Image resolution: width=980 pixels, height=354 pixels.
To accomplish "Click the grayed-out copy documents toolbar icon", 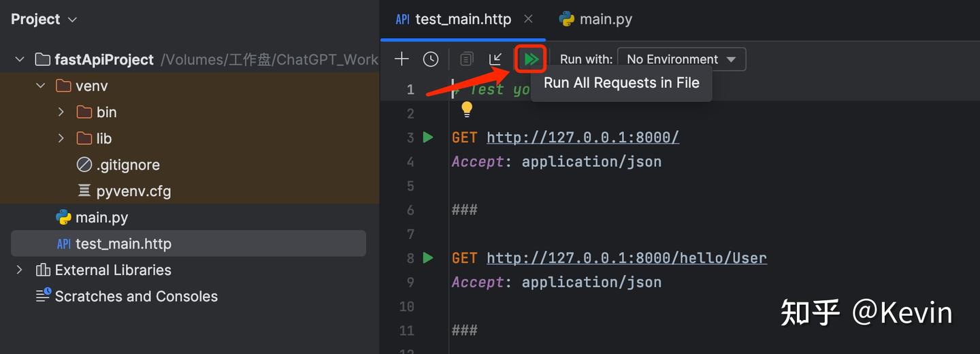I will 466,59.
